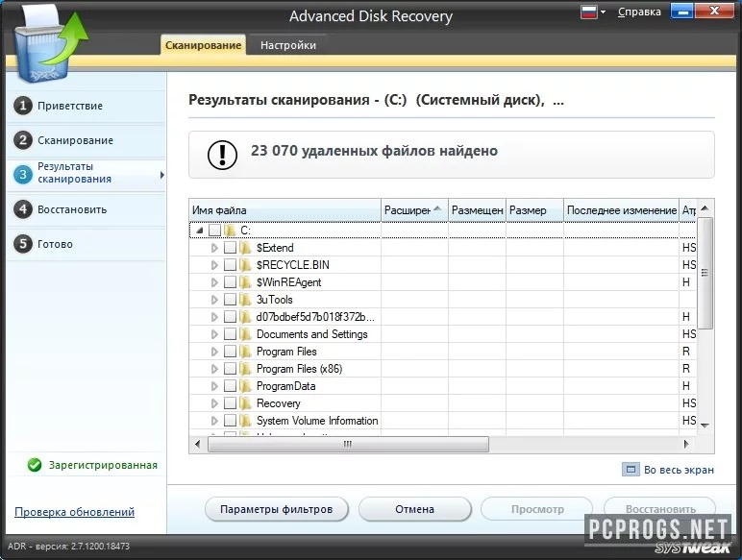Viewport: 742px width, 560px height.
Task: Click the Recovery folder icon
Action: (x=245, y=403)
